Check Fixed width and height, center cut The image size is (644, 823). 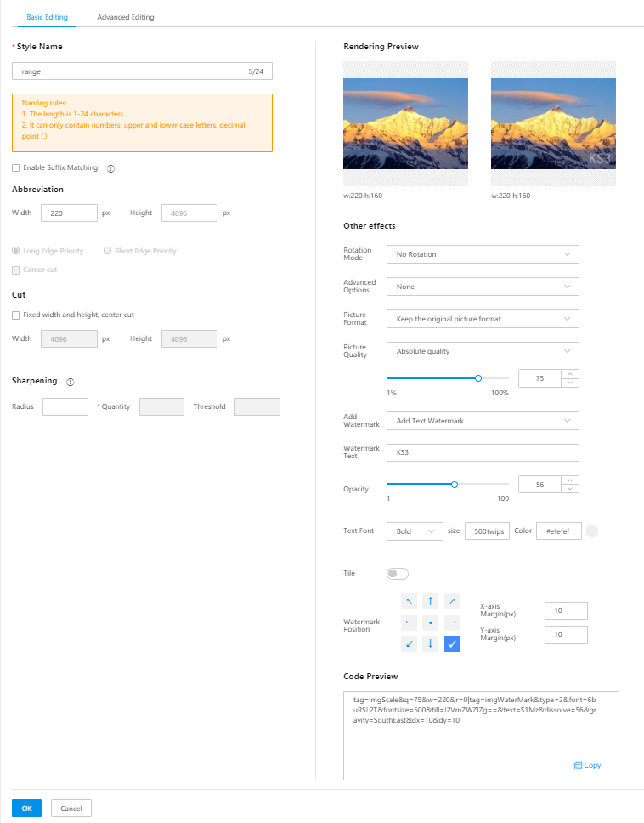[x=16, y=315]
